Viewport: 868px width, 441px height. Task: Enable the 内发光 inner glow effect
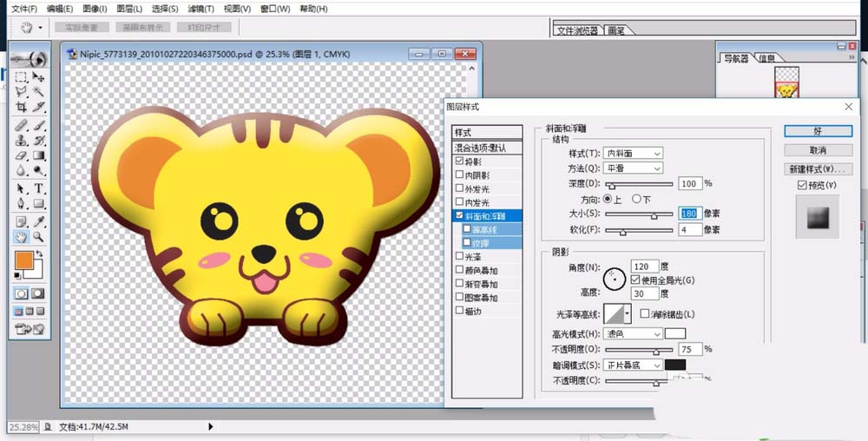459,202
